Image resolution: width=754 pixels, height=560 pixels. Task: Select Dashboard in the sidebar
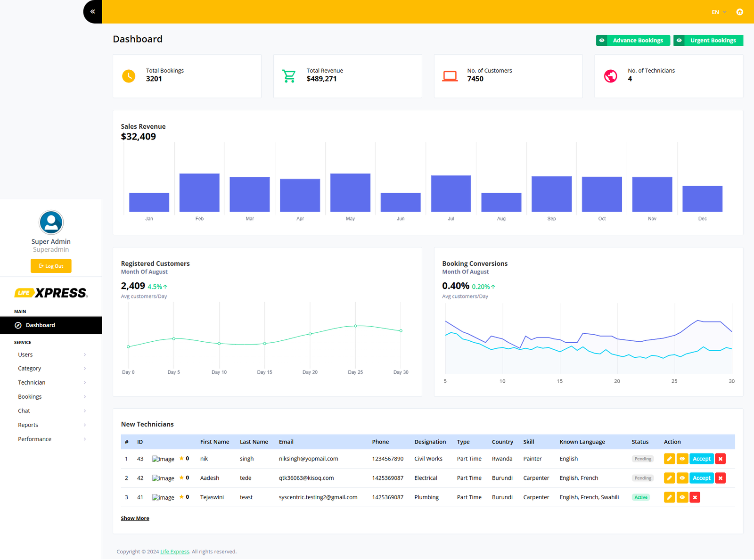click(51, 325)
